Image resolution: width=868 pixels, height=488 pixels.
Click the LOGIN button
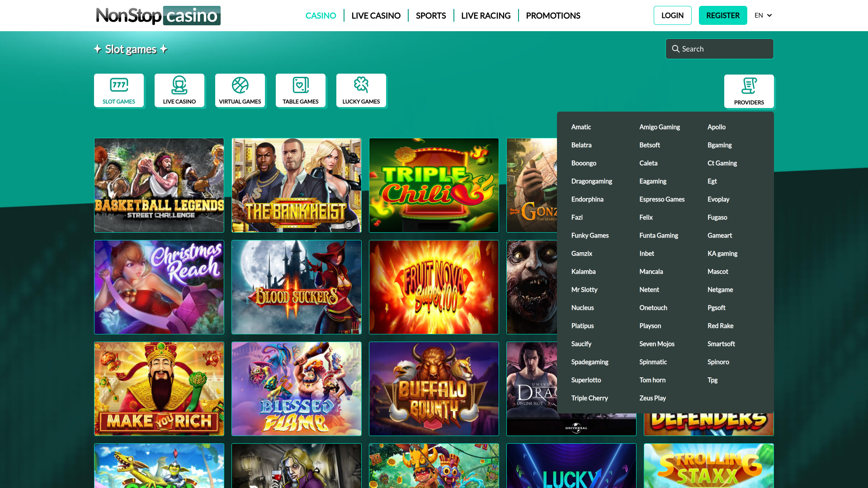[672, 15]
